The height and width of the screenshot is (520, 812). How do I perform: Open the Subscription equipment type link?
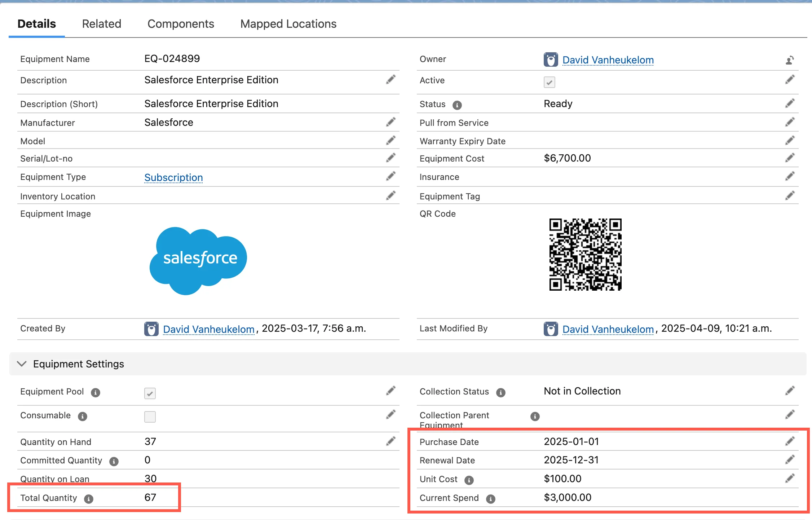point(173,177)
